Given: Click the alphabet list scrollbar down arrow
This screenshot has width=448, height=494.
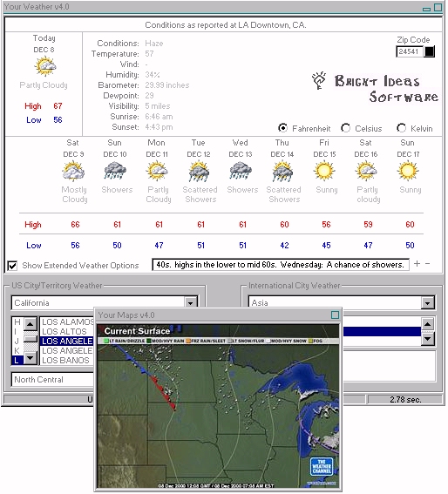Looking at the screenshot, I should (x=31, y=358).
